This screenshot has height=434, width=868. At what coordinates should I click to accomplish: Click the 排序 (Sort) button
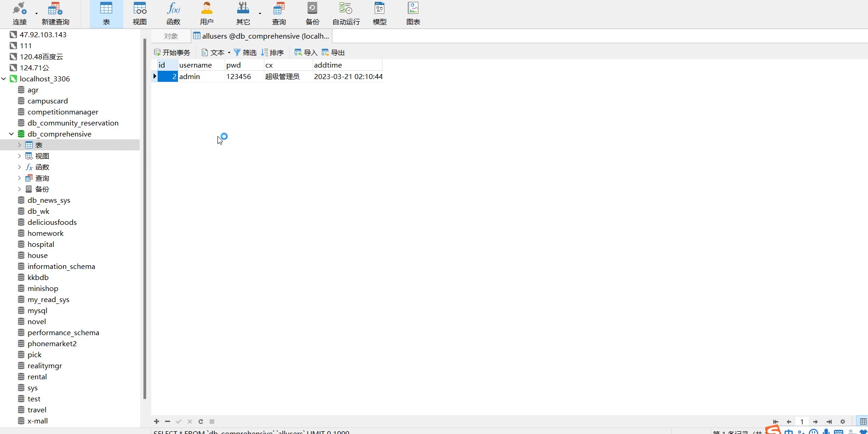272,52
